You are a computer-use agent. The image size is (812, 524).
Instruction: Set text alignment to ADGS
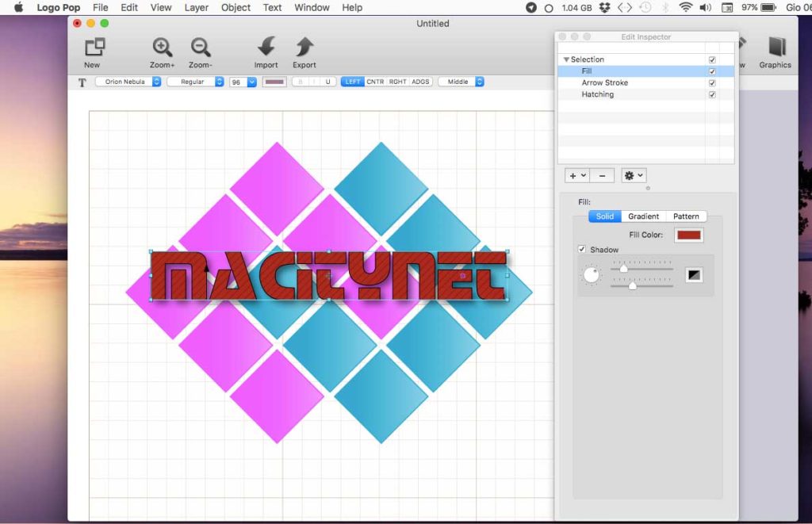420,82
